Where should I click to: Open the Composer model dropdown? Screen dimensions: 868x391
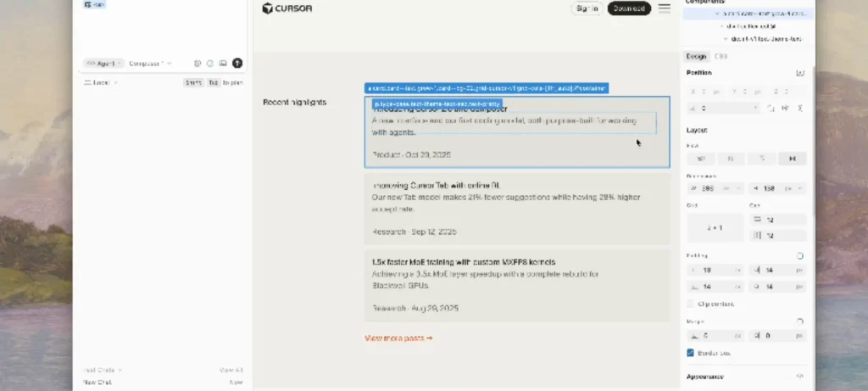coord(150,63)
